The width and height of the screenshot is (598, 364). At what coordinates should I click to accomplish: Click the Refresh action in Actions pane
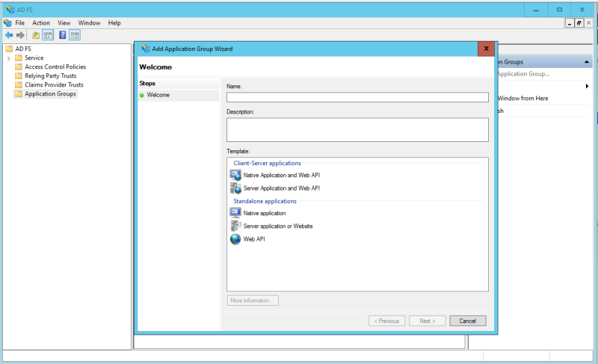pyautogui.click(x=501, y=111)
